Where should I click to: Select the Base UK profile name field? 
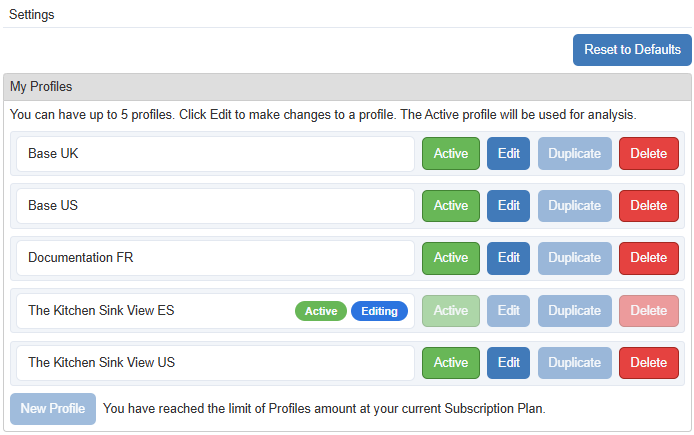215,154
